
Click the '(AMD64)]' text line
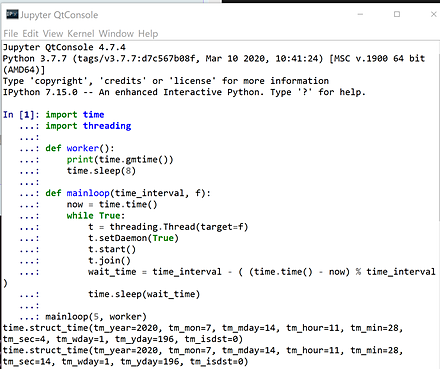click(24, 70)
